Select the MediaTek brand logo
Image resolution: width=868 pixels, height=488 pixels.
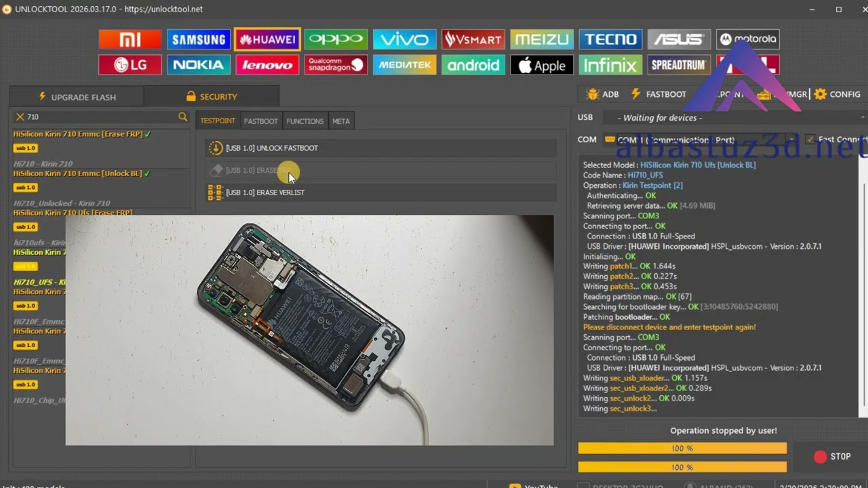(405, 65)
